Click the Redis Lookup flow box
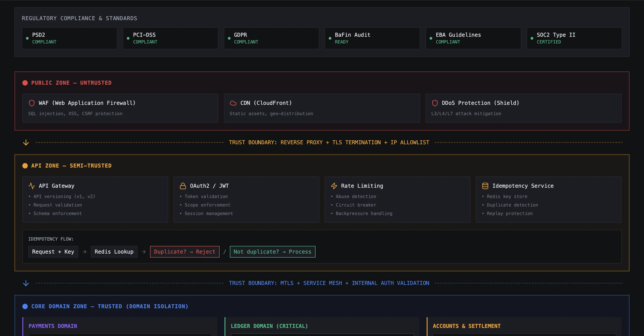644x336 pixels. 114,252
